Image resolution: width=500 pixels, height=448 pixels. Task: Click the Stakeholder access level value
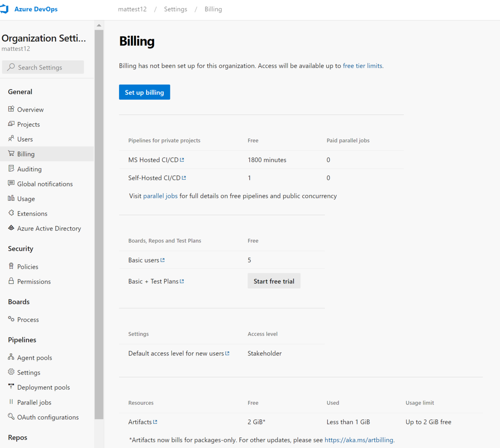pyautogui.click(x=265, y=353)
